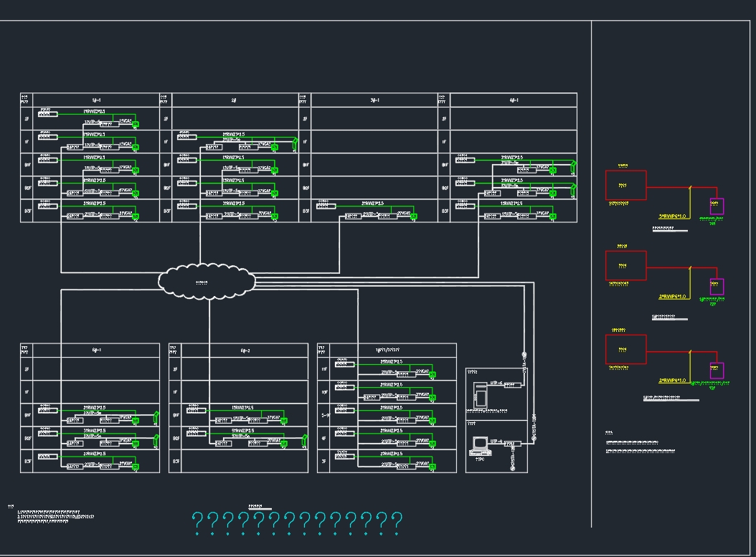The height and width of the screenshot is (557, 756).
Task: Select the middle yellow 2*RVVPS*1.0 cable label
Action: (672, 297)
